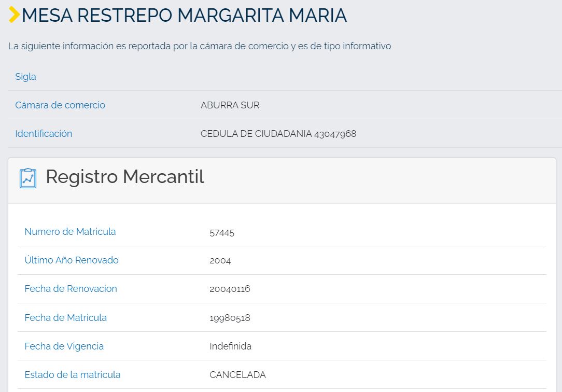Click the Fecha de Renovacion label

71,289
